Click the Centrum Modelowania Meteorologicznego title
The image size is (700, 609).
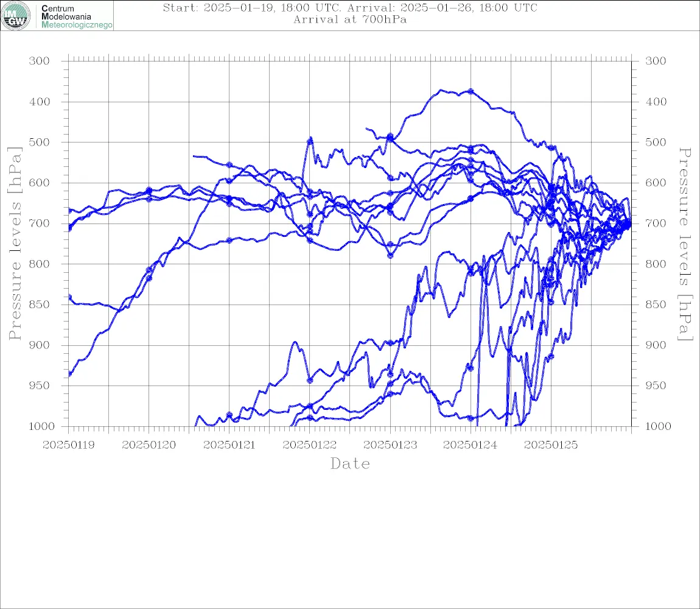click(77, 16)
